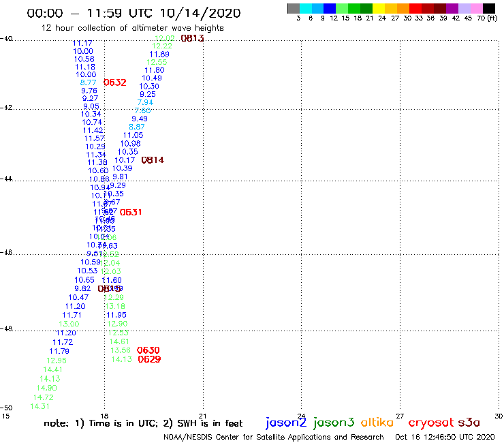The image size is (504, 443).
Task: Click the 0814 time marker
Action: 153,160
